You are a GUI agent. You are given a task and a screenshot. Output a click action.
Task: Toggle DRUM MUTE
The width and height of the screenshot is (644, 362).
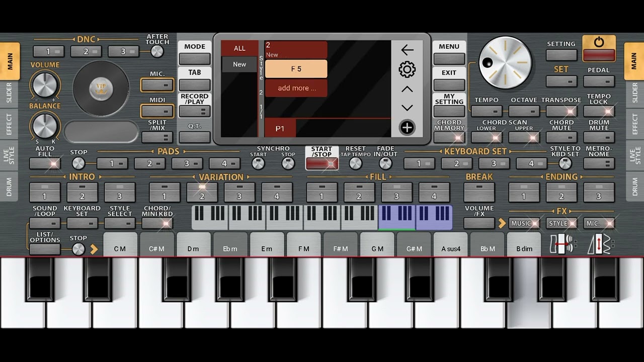click(x=599, y=137)
